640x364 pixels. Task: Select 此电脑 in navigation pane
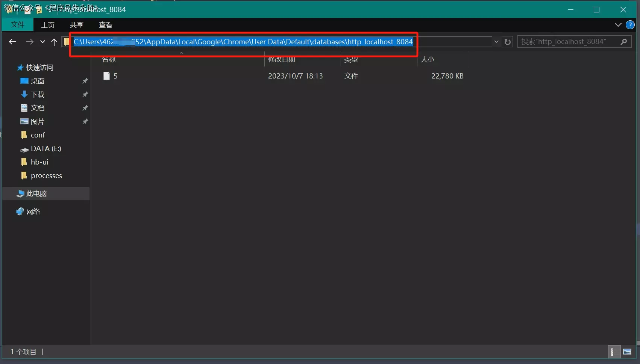pos(36,194)
